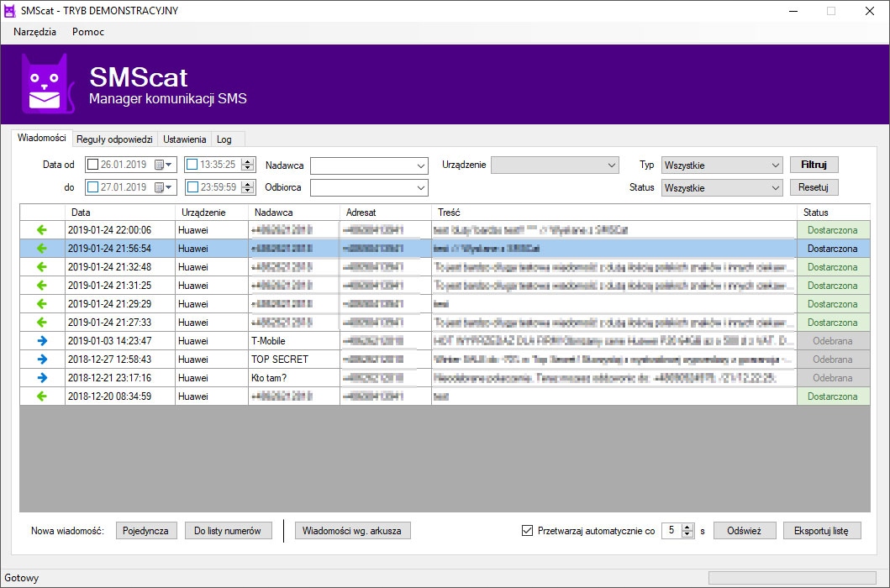Enable the 13:35:25 start time checkbox
Screen dimensions: 890x588
tap(192, 165)
